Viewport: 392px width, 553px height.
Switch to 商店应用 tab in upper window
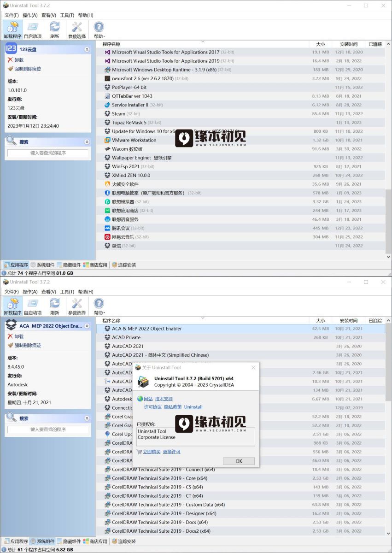pos(95,265)
